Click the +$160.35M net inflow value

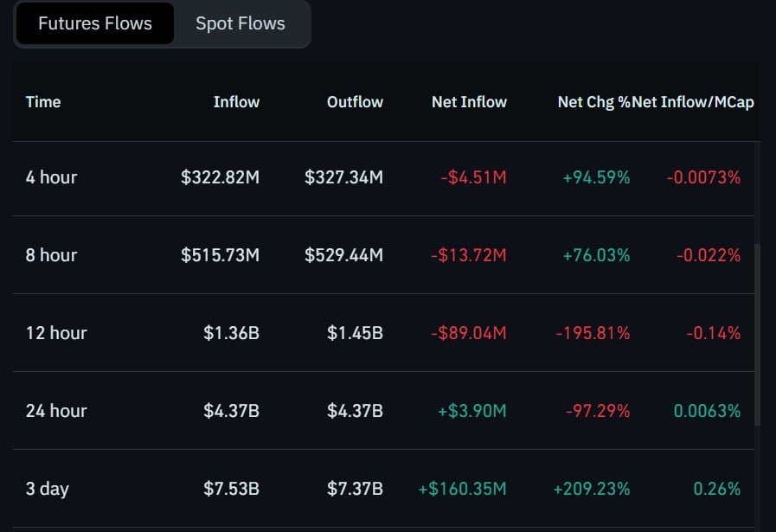point(462,489)
